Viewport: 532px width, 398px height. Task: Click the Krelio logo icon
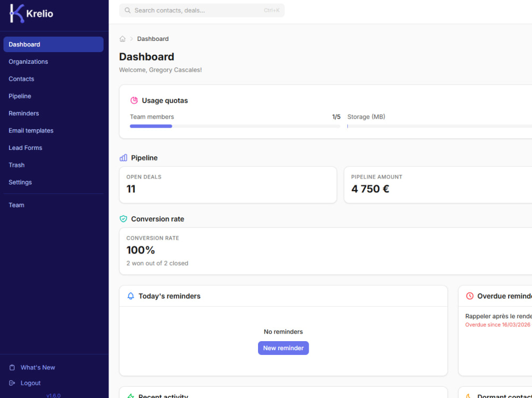click(x=16, y=13)
